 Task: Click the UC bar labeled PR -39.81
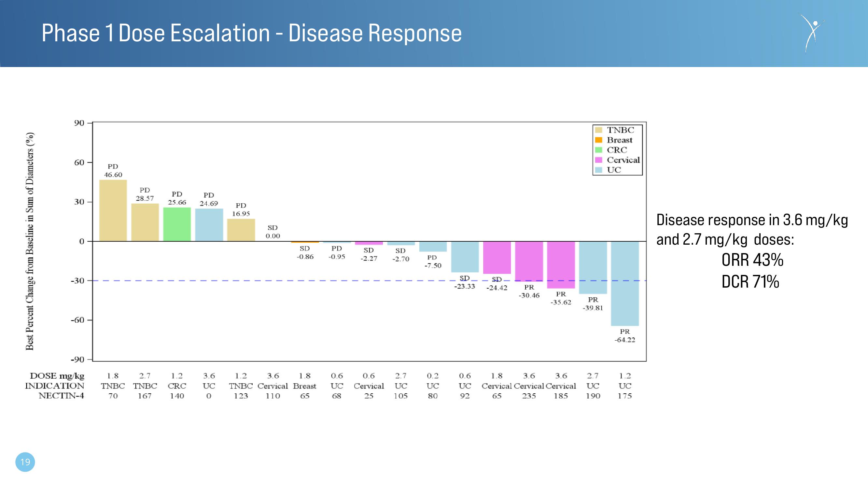pyautogui.click(x=593, y=267)
